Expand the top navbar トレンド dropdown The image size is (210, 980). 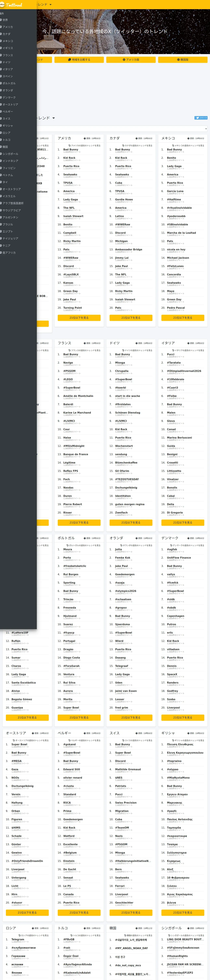click(44, 5)
